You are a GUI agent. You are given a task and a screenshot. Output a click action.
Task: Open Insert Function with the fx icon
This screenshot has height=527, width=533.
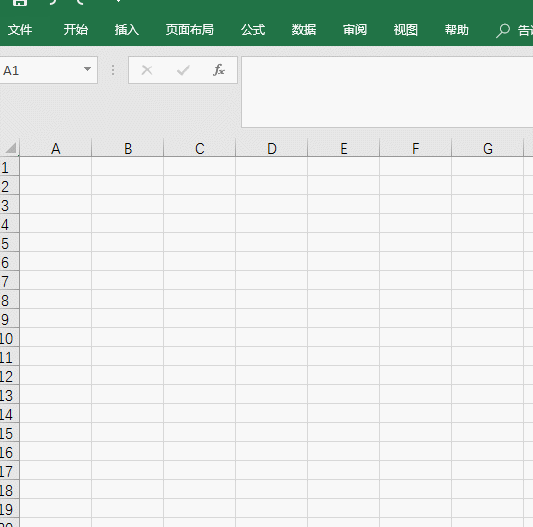pyautogui.click(x=219, y=70)
